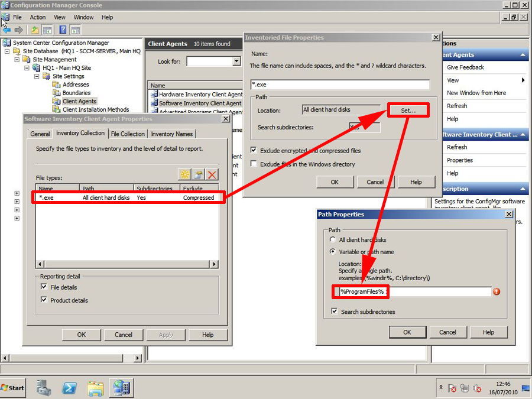Delete the file type with the red X icon
The image size is (532, 399).
click(x=212, y=174)
